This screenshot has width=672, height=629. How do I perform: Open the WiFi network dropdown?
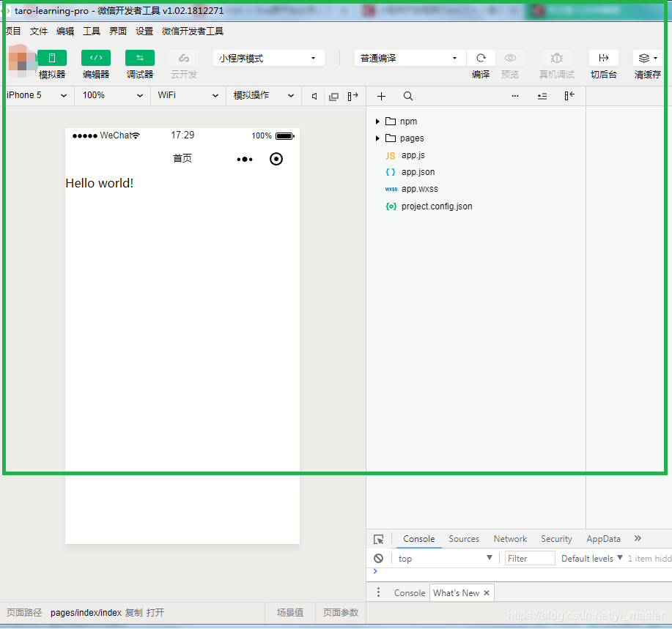(188, 95)
